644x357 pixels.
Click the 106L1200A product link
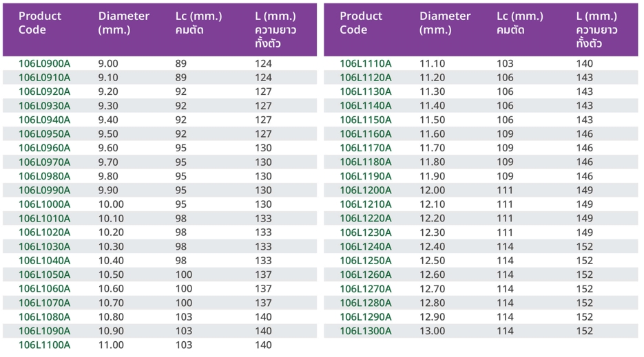[366, 191]
